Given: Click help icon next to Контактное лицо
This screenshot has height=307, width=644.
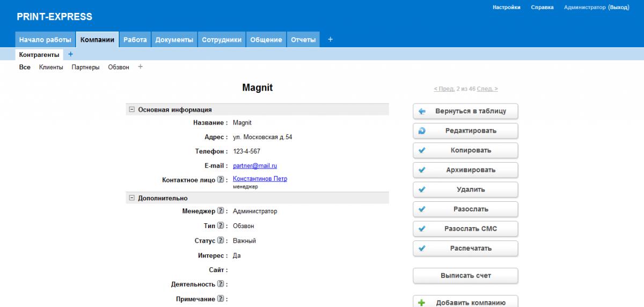Looking at the screenshot, I should point(221,180).
